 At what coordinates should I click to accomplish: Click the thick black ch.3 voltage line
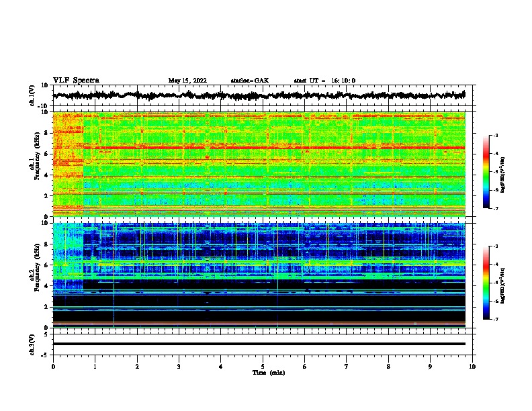(x=259, y=344)
